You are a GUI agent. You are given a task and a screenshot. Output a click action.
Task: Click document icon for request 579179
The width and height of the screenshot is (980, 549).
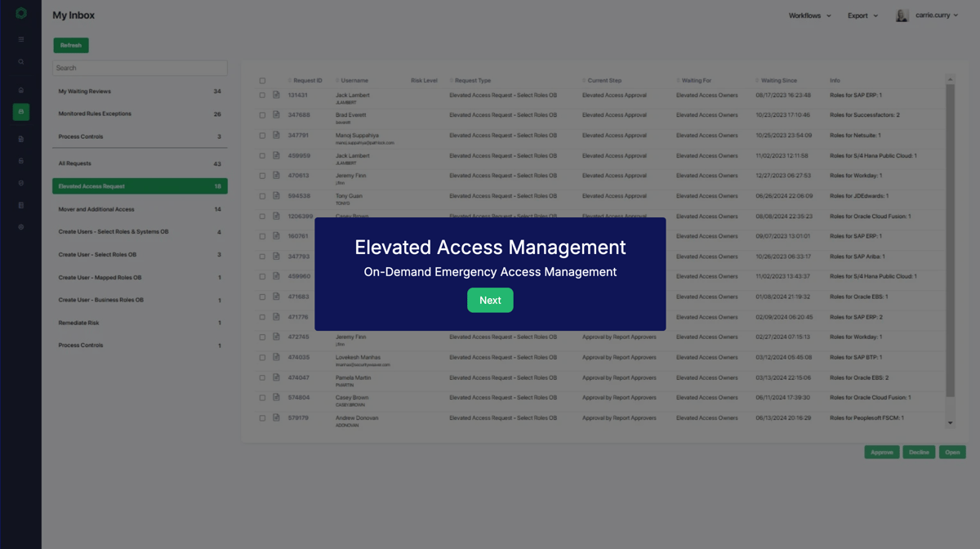click(276, 417)
